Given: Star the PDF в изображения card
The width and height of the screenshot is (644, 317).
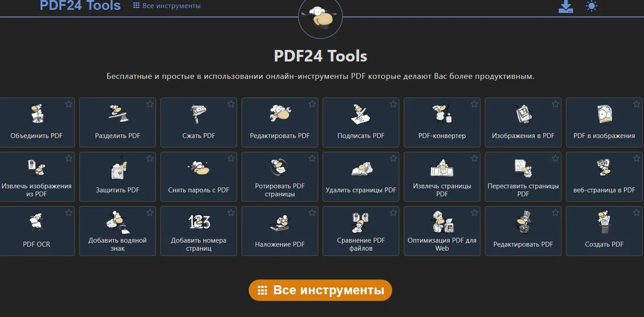Looking at the screenshot, I should click(x=637, y=104).
